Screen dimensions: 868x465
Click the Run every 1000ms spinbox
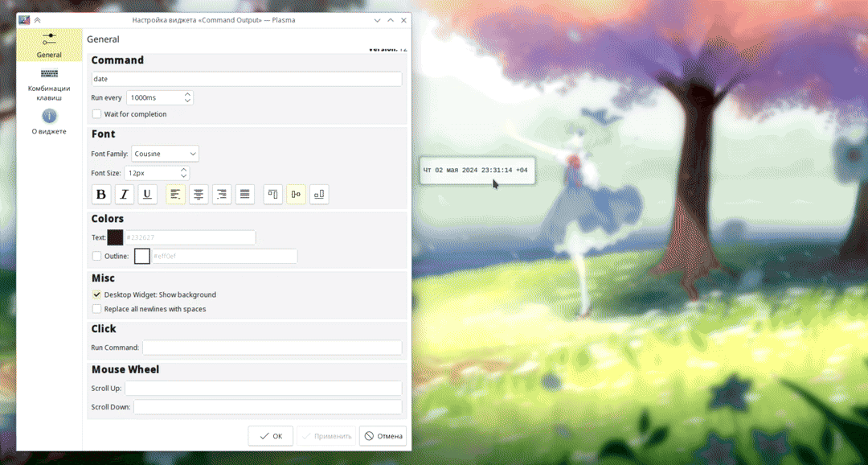point(154,97)
